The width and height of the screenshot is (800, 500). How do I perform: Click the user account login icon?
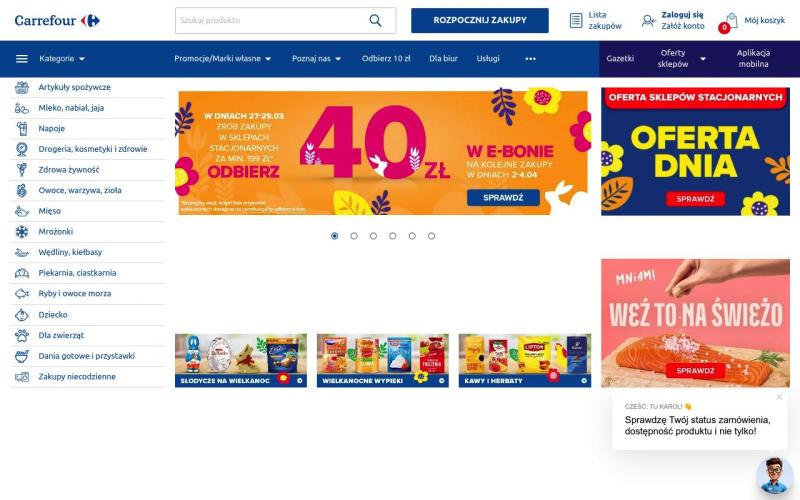click(648, 20)
